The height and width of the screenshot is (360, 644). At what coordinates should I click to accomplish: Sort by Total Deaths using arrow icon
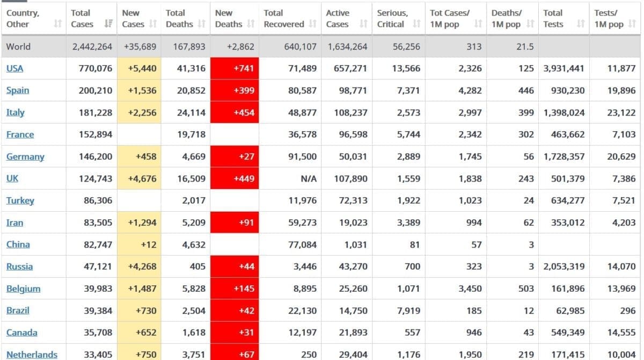(202, 24)
